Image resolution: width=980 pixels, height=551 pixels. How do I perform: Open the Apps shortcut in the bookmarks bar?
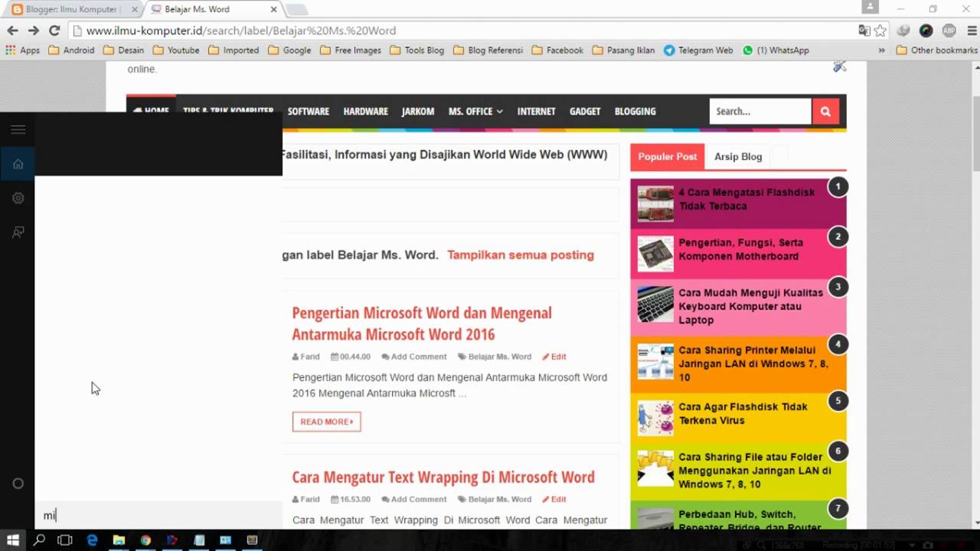(x=22, y=51)
